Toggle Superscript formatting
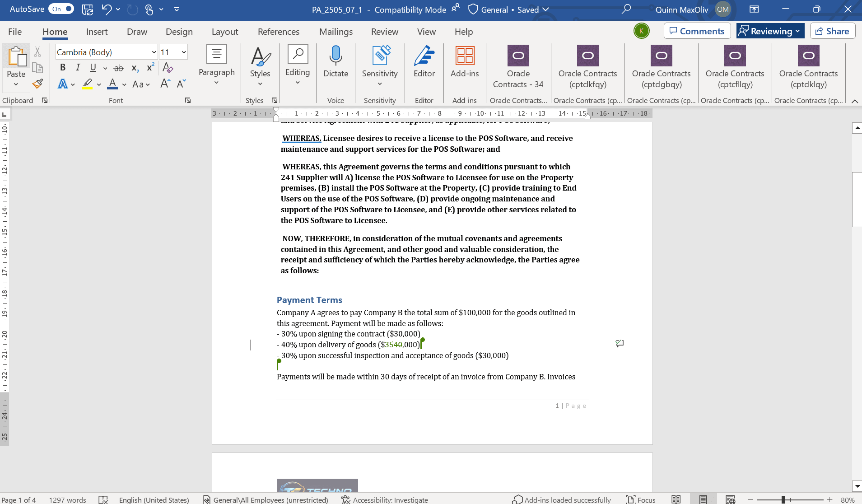 [150, 67]
